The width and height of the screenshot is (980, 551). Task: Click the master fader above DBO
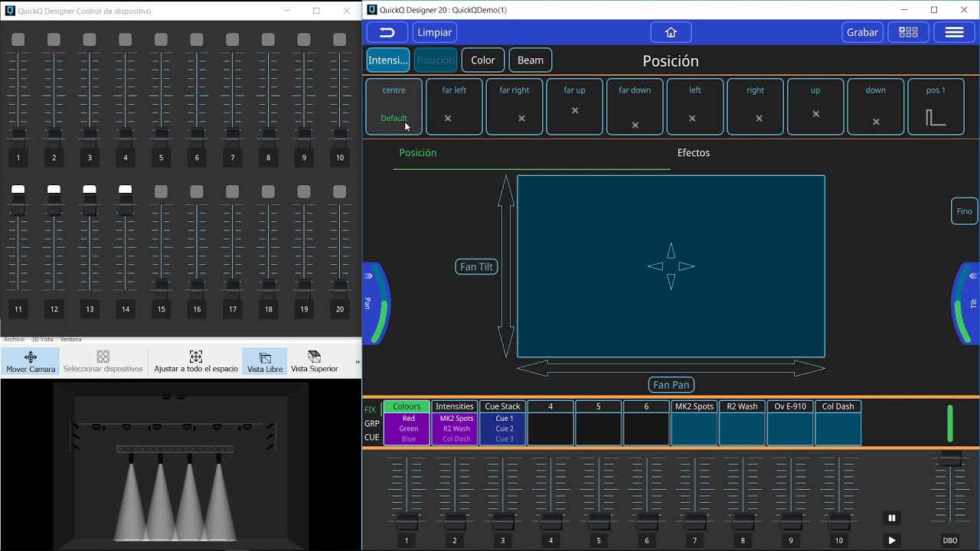coord(950,459)
